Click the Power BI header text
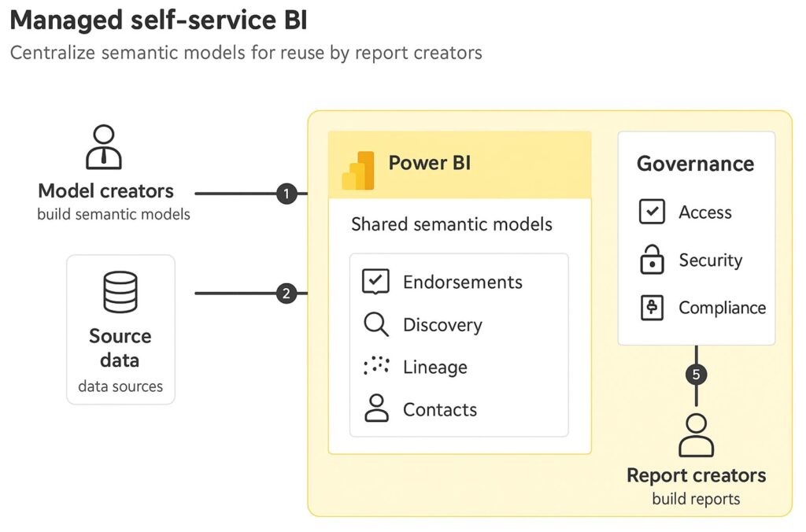 click(x=429, y=164)
